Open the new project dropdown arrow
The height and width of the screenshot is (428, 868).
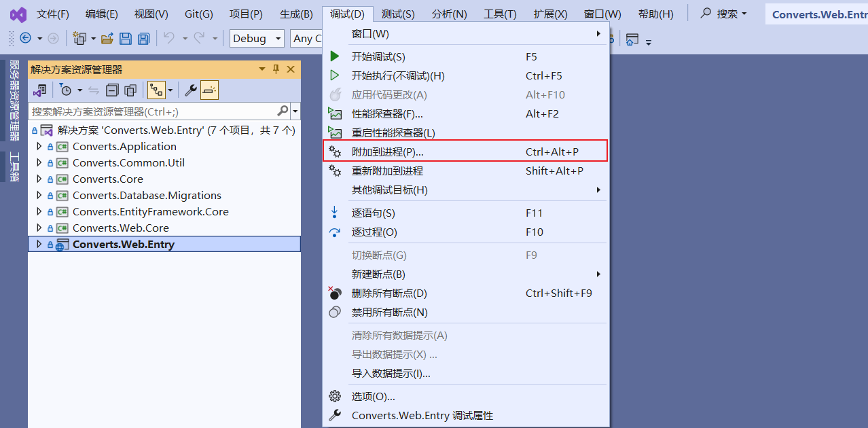(x=93, y=39)
